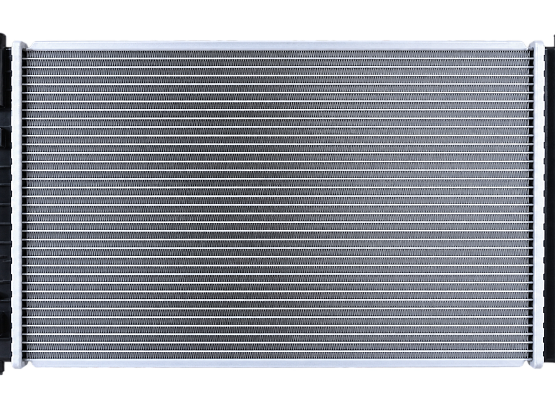Click the radiator product image
This screenshot has height=393, width=555.
click(278, 203)
